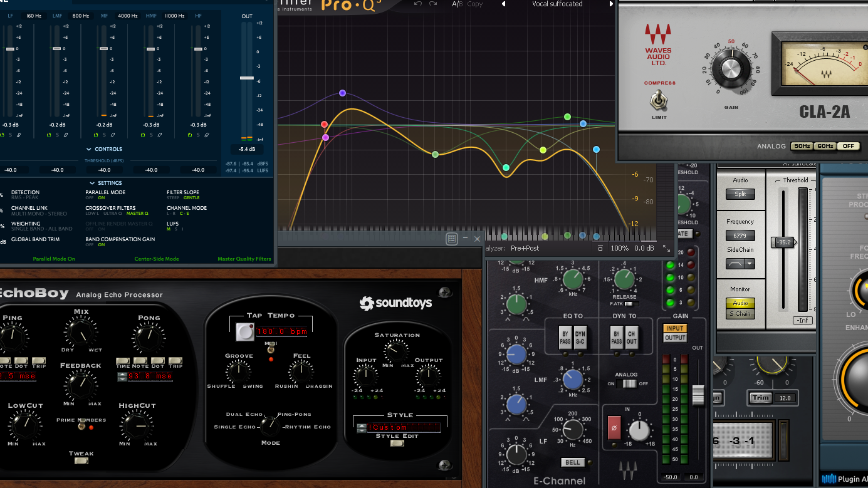Image resolution: width=868 pixels, height=488 pixels.
Task: Click the de-esser Frequency field 6779
Action: pos(740,236)
